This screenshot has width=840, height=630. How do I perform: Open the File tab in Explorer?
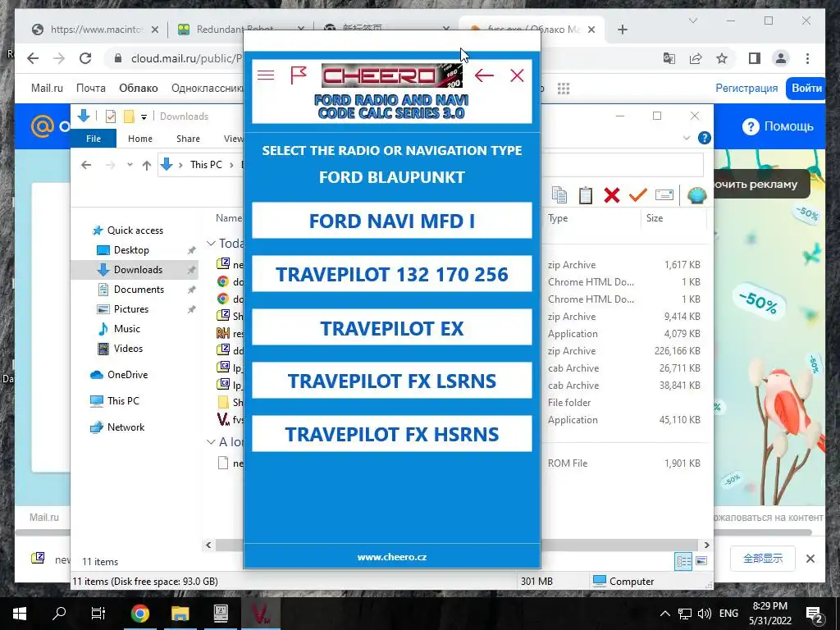[x=94, y=138]
